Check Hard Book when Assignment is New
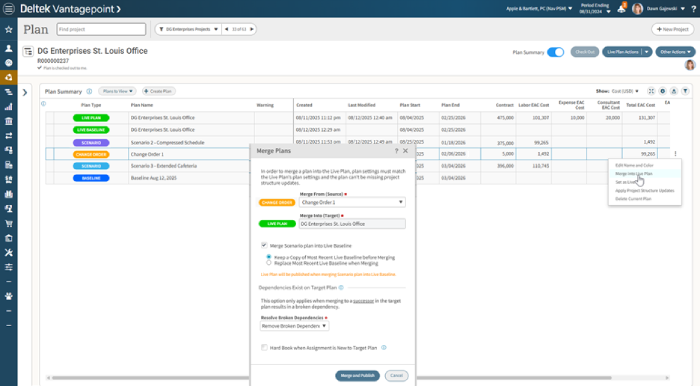 264,348
